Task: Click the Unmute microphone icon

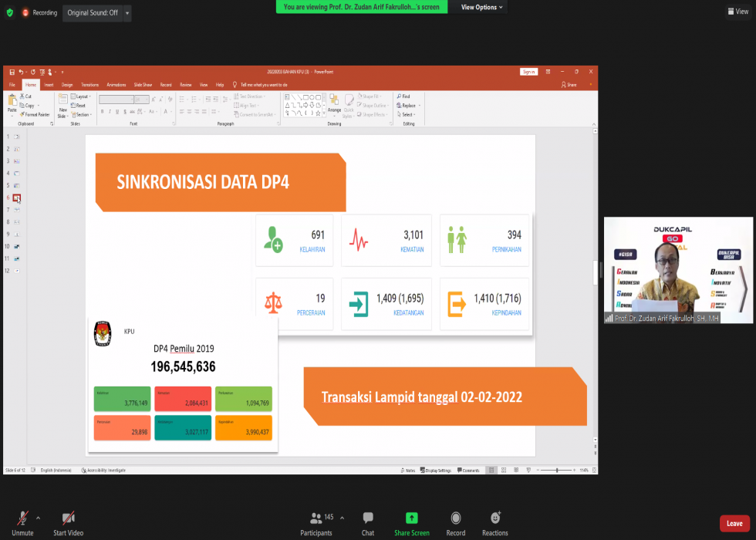Action: (22, 518)
